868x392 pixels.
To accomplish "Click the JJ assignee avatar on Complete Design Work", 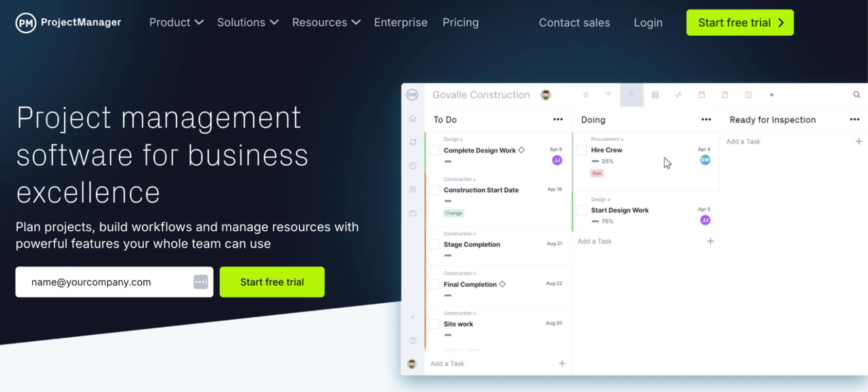I will point(557,160).
